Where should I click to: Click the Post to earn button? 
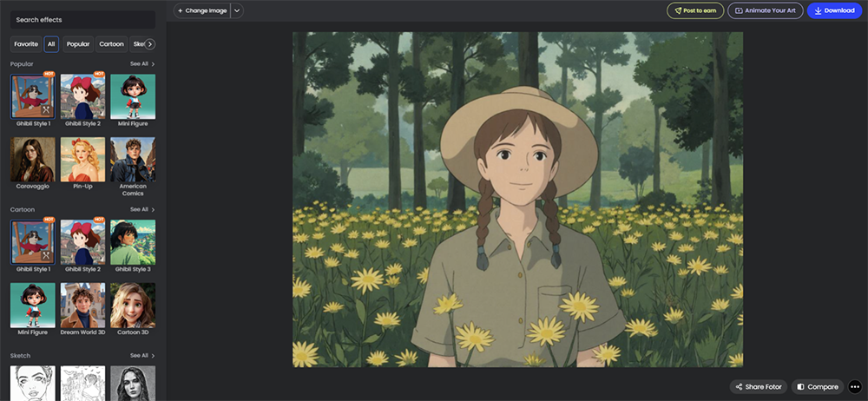pos(695,10)
